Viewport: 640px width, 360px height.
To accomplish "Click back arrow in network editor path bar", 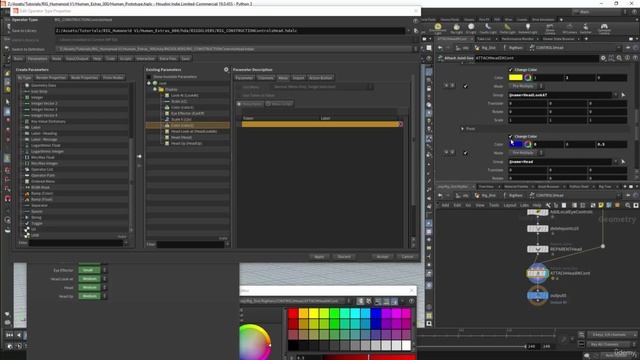I will (x=440, y=196).
